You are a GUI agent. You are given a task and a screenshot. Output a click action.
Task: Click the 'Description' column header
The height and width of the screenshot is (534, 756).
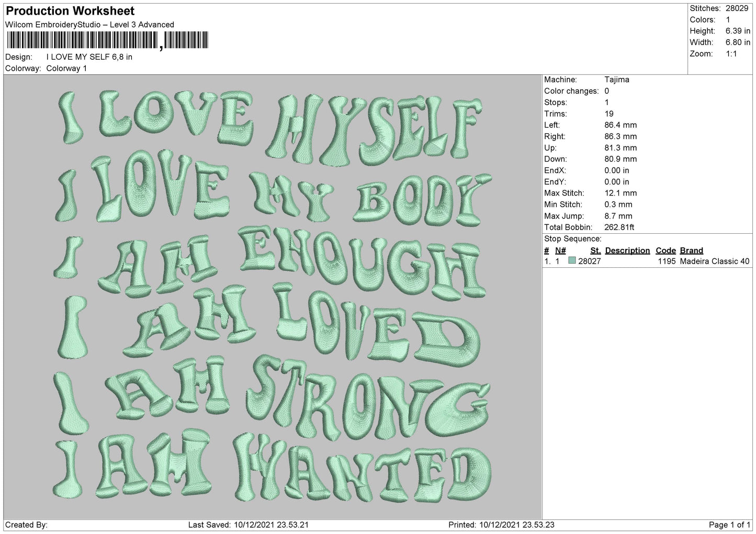pyautogui.click(x=627, y=251)
